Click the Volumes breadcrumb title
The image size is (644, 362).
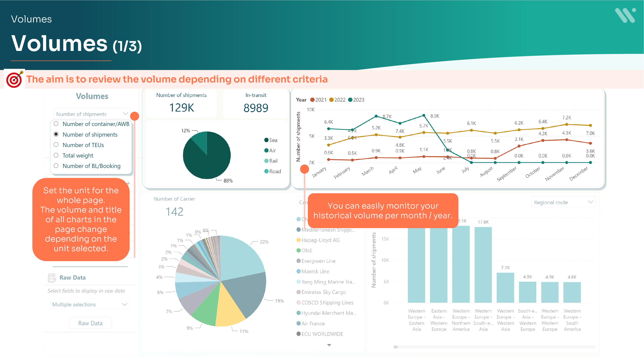pyautogui.click(x=31, y=19)
